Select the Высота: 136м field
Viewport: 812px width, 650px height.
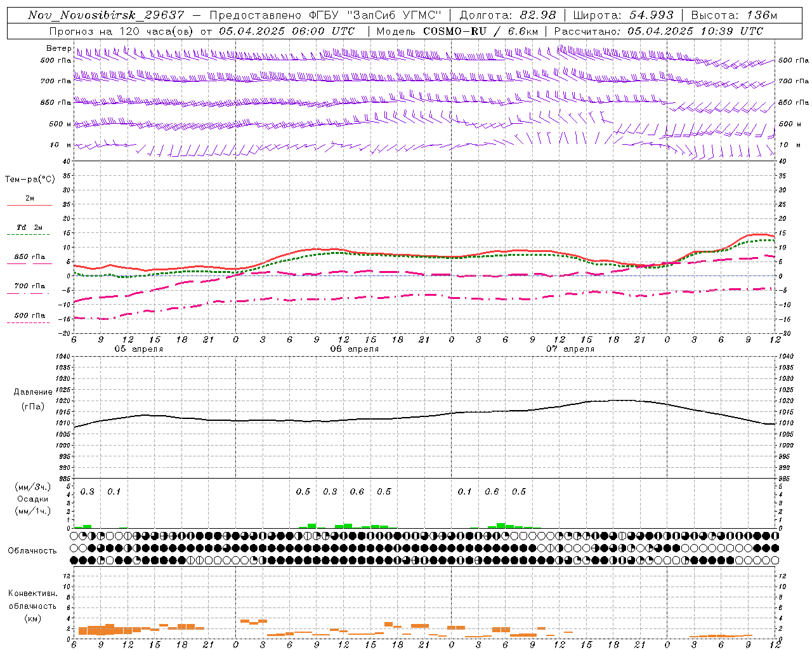734,15
